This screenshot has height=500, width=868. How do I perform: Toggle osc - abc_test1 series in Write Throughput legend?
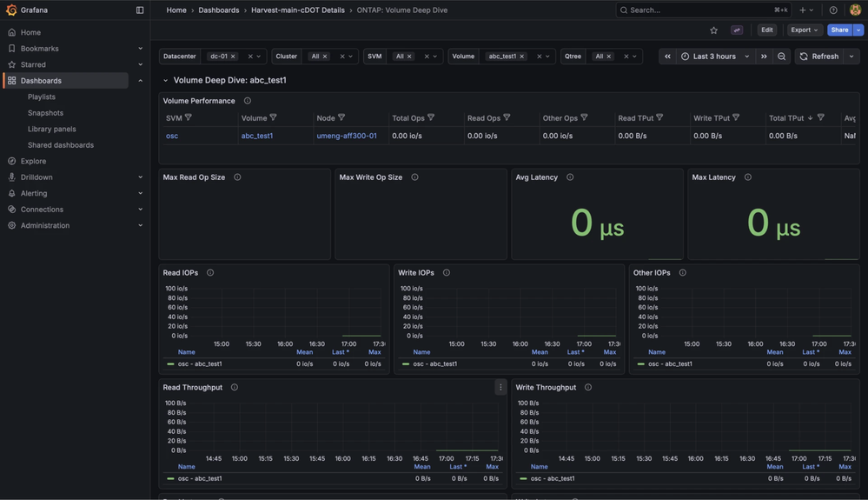click(553, 478)
